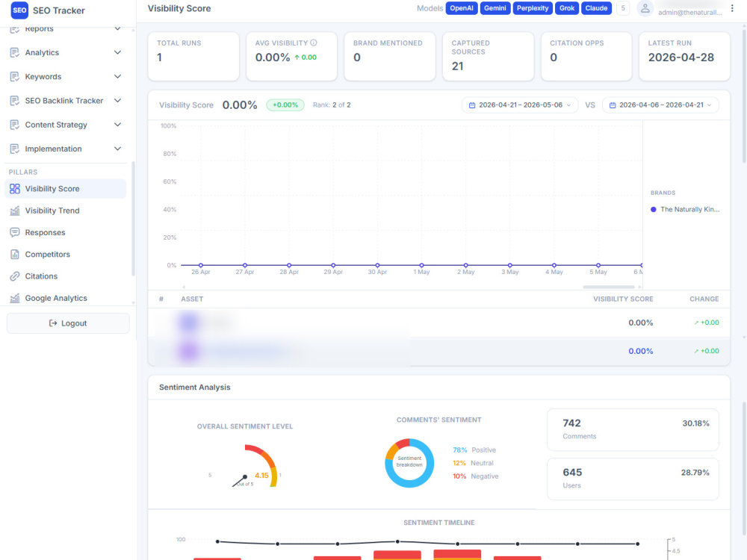
Task: Click the VISIBILITY SCORE column header
Action: (623, 299)
